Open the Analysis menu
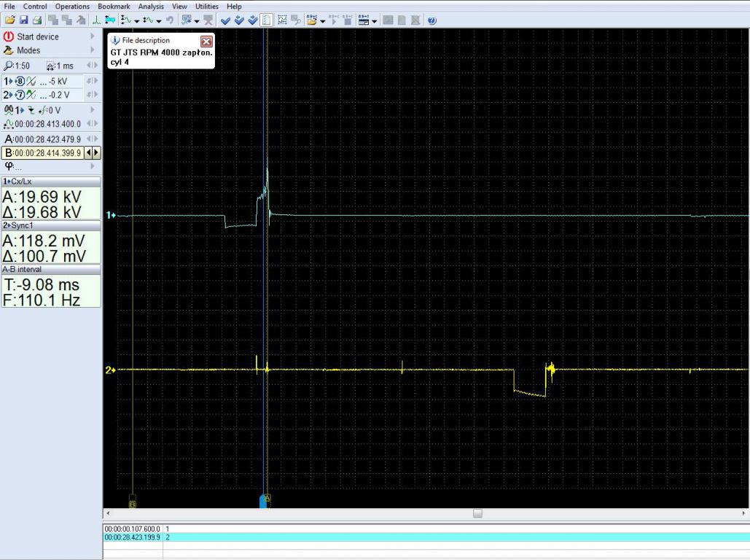The height and width of the screenshot is (560, 750). tap(151, 7)
